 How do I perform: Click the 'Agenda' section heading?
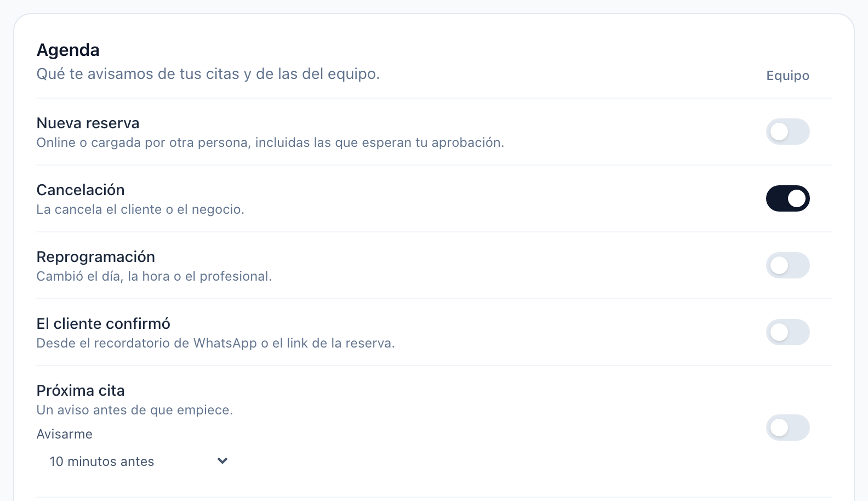68,50
